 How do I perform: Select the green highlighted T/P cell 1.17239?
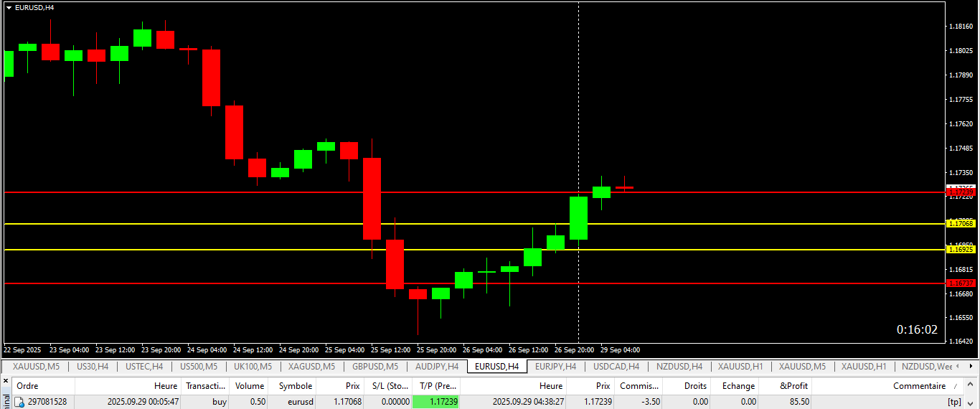point(435,402)
